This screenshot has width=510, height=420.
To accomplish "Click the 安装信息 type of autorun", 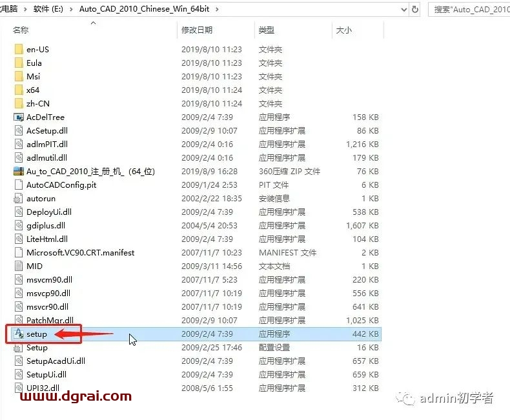I will (274, 199).
